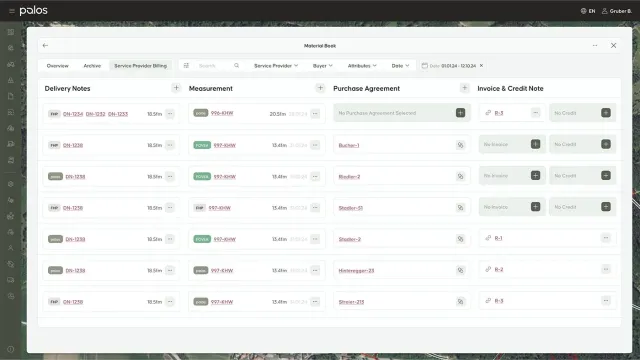Screen dimensions: 640x360
Task: Click the magnifier search icon
Action: [236, 66]
